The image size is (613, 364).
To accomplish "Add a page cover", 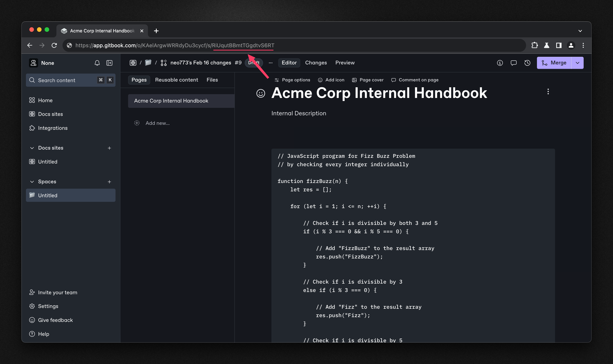I will click(367, 80).
